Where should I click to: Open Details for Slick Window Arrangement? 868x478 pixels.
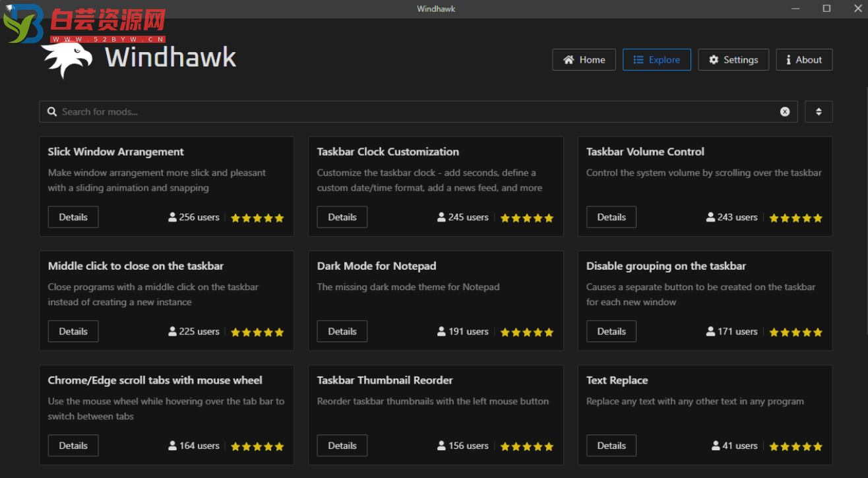point(73,217)
